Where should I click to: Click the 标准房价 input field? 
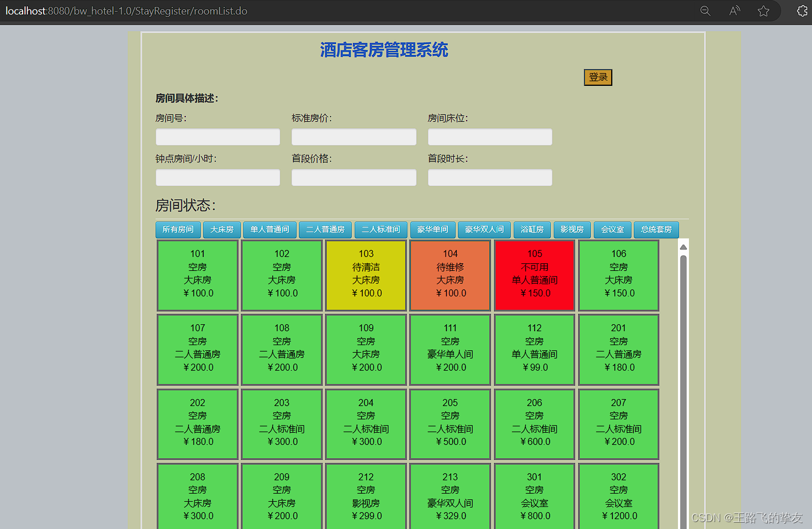[354, 137]
